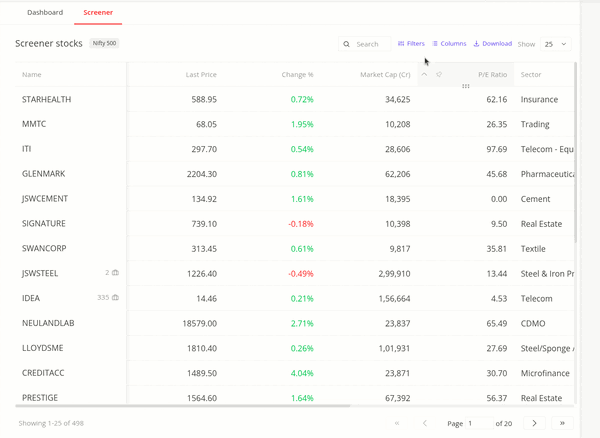Viewport: 600px width, 438px height.
Task: Expand the Show 25 rows dropdown
Action: [x=556, y=44]
